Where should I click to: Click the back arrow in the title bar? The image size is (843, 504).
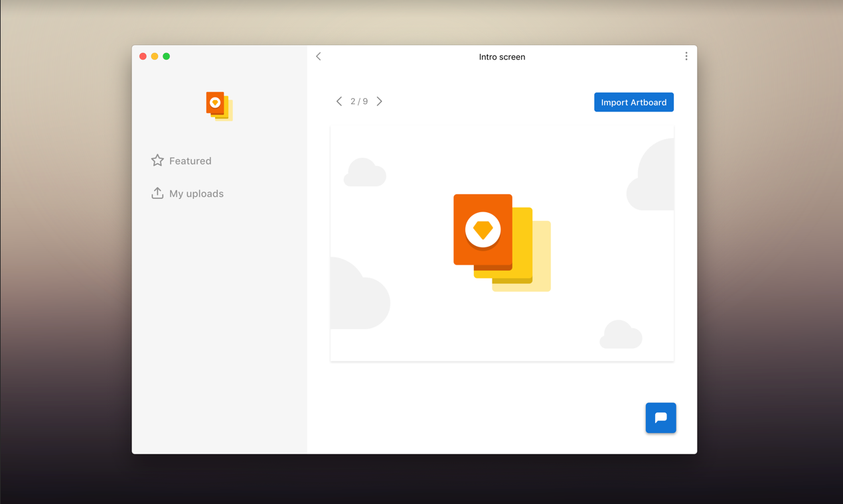319,56
